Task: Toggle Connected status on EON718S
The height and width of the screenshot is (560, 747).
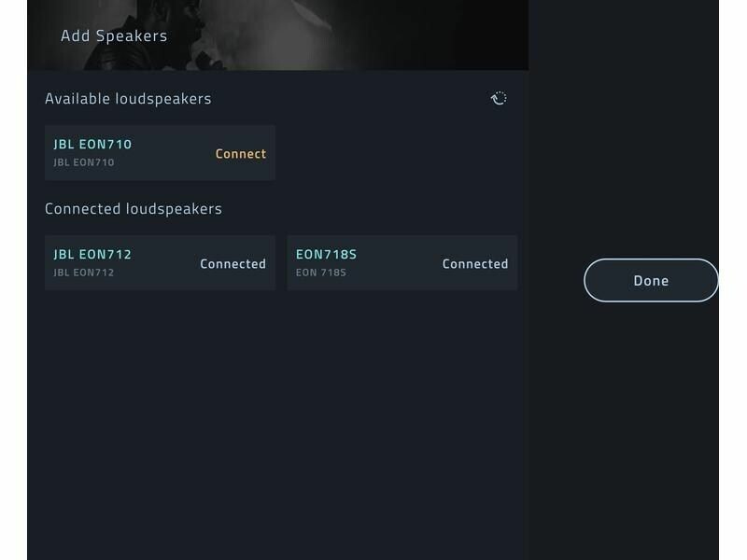Action: (x=474, y=264)
